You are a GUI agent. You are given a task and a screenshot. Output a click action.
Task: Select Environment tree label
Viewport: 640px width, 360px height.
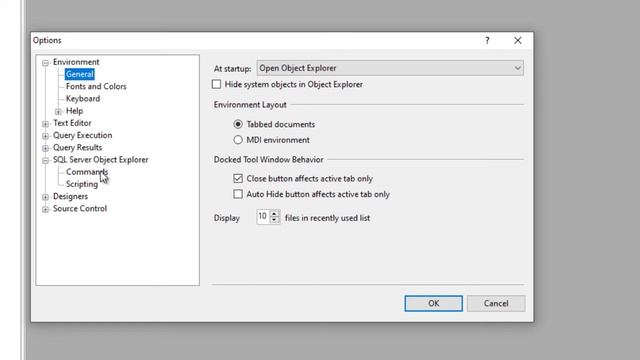pos(76,62)
